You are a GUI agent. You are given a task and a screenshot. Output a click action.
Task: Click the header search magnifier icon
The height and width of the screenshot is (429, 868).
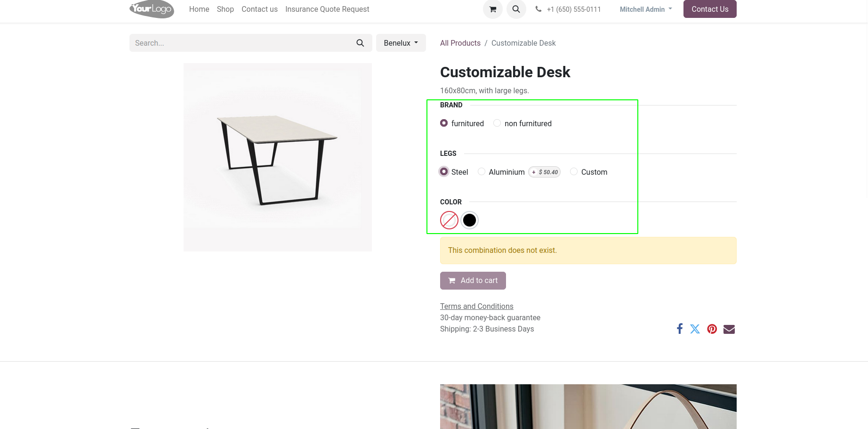(516, 9)
